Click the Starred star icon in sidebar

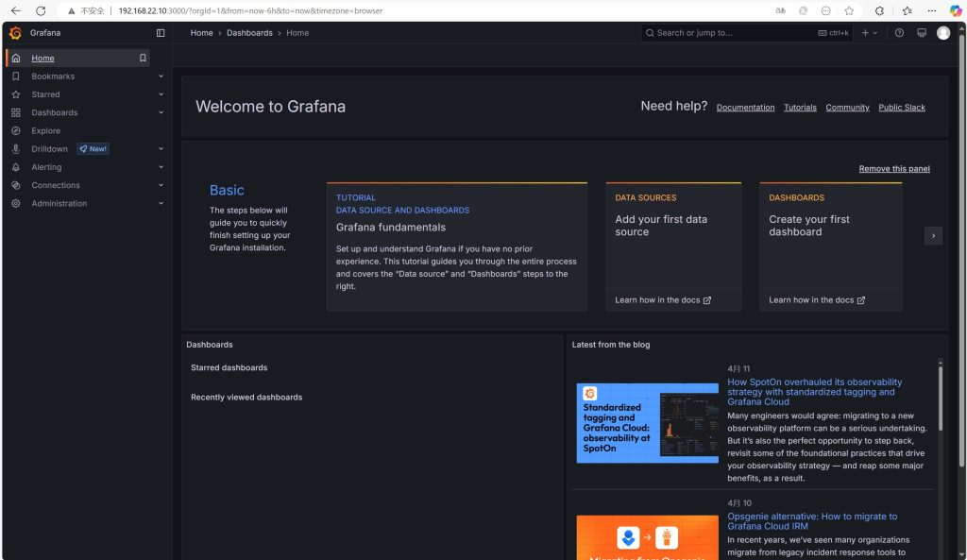[x=16, y=94]
